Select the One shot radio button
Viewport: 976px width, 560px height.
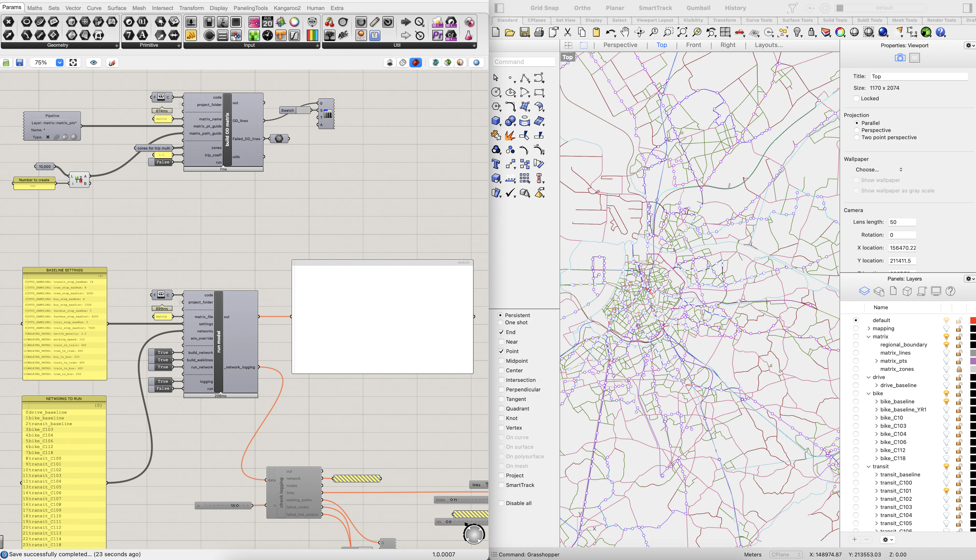coord(500,322)
